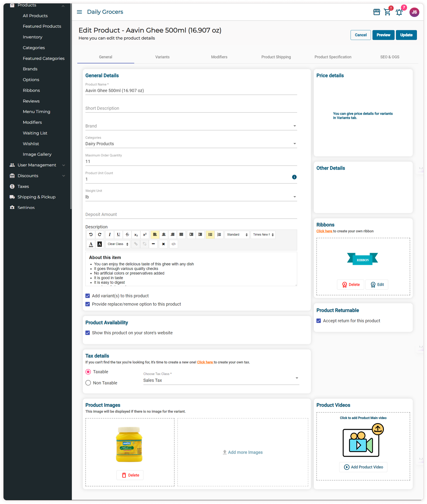The height and width of the screenshot is (504, 427).
Task: Toggle Accept return for this product
Action: click(319, 321)
